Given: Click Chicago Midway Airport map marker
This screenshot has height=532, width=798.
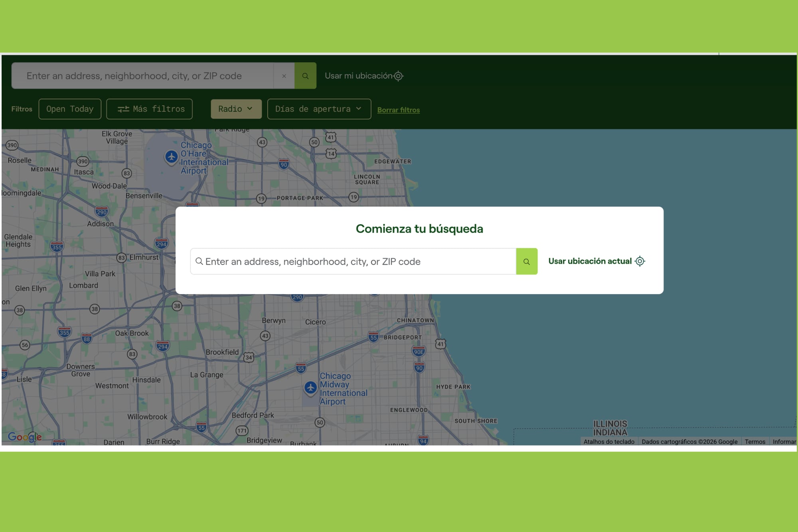Looking at the screenshot, I should (x=310, y=388).
